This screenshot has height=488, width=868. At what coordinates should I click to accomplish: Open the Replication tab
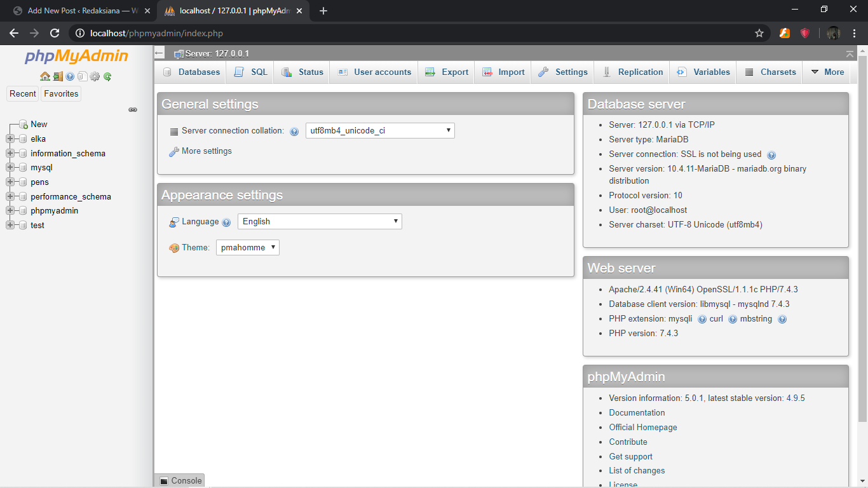[x=632, y=72]
